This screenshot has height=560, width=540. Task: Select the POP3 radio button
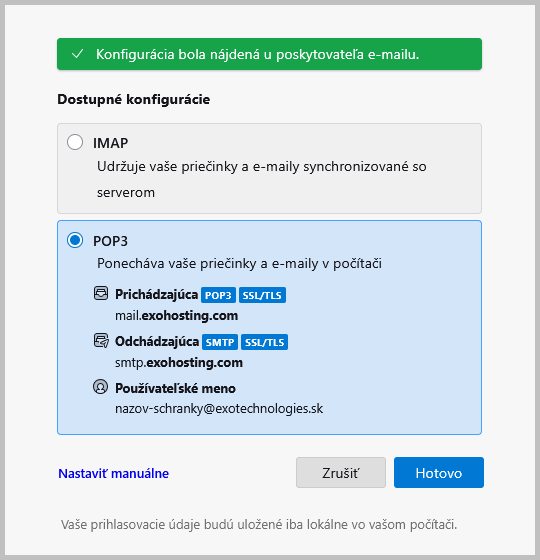pos(75,240)
